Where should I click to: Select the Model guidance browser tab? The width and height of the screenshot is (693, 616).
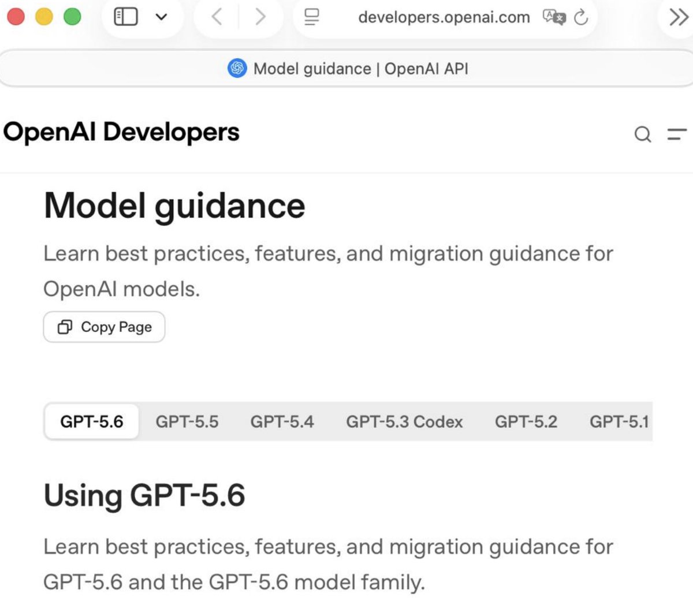(346, 69)
